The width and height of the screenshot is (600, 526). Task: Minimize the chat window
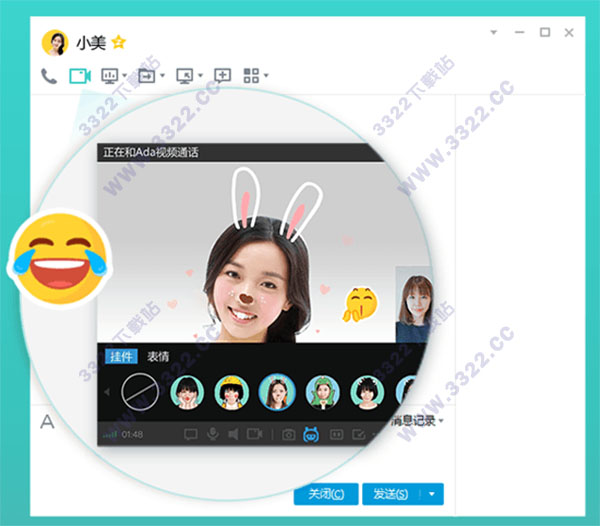520,33
